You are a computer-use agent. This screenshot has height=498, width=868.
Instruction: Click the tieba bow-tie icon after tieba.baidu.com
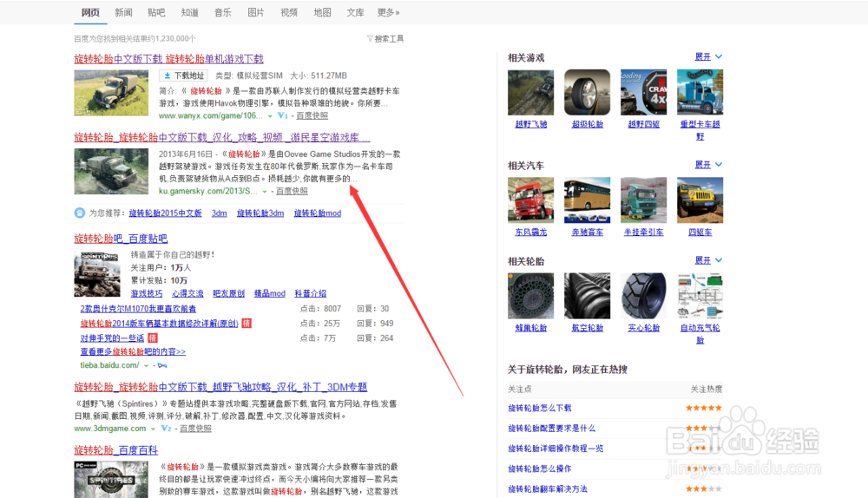pos(162,365)
